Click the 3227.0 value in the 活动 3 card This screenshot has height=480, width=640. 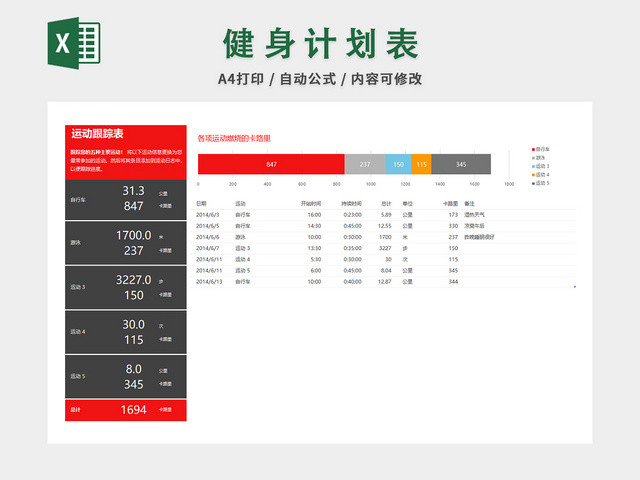click(133, 280)
